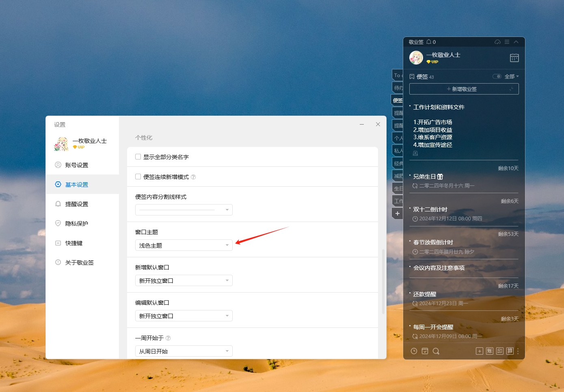The height and width of the screenshot is (392, 564).
Task: Switch to the 减肥 side tab
Action: pyautogui.click(x=398, y=176)
